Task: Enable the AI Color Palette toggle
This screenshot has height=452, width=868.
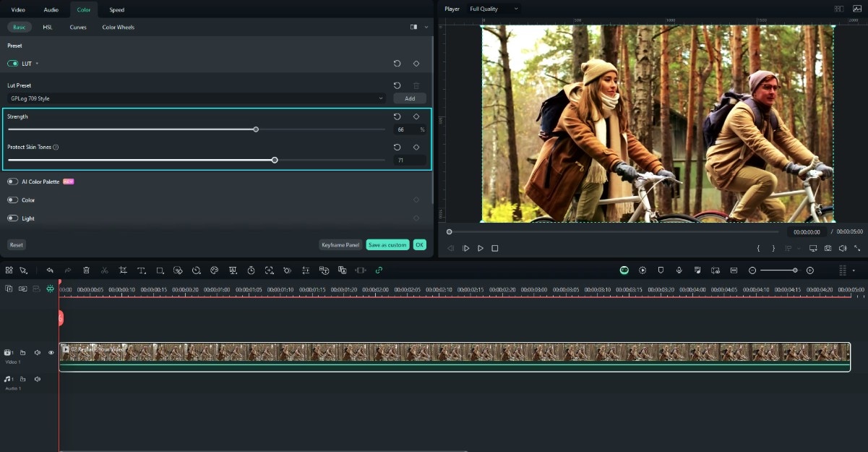Action: [x=13, y=182]
